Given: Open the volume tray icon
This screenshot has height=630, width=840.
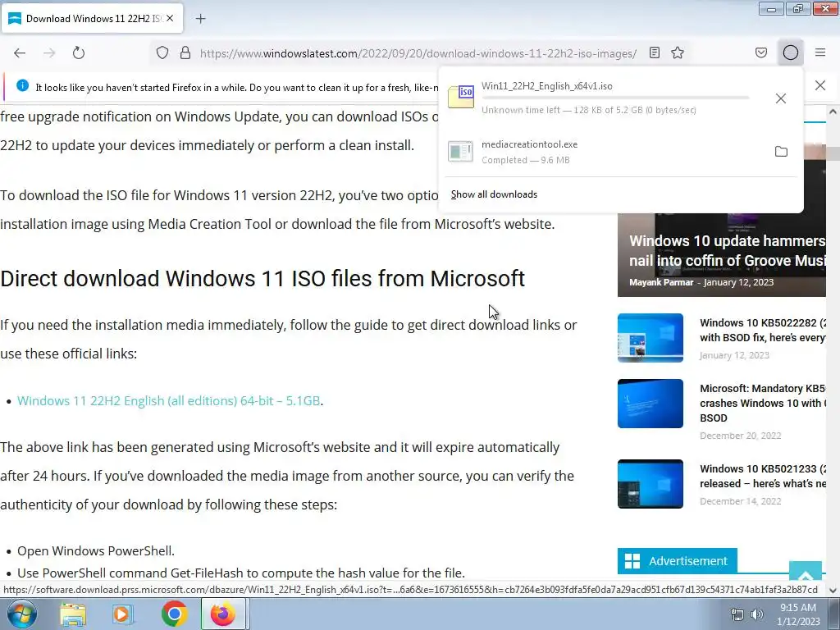Looking at the screenshot, I should click(757, 615).
